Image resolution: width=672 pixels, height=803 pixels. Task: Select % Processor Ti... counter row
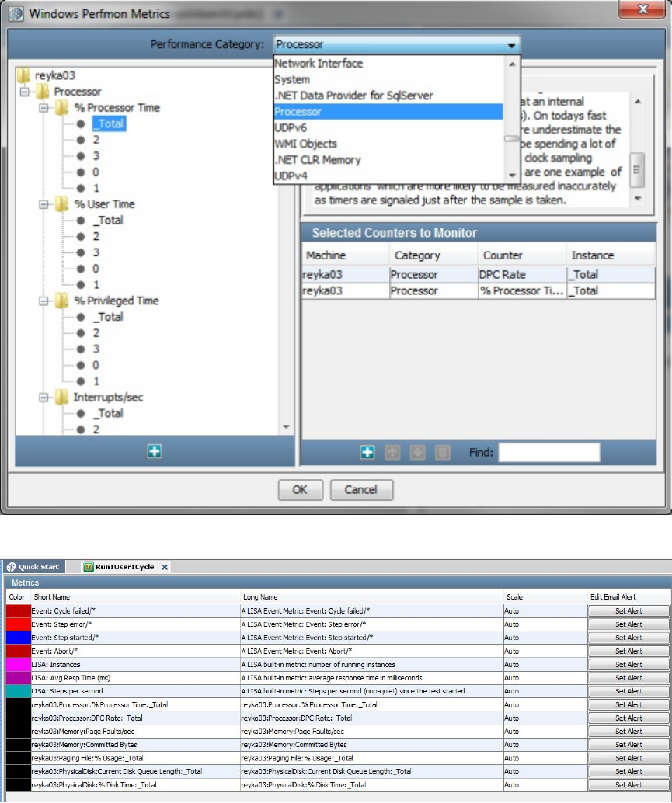click(x=479, y=291)
